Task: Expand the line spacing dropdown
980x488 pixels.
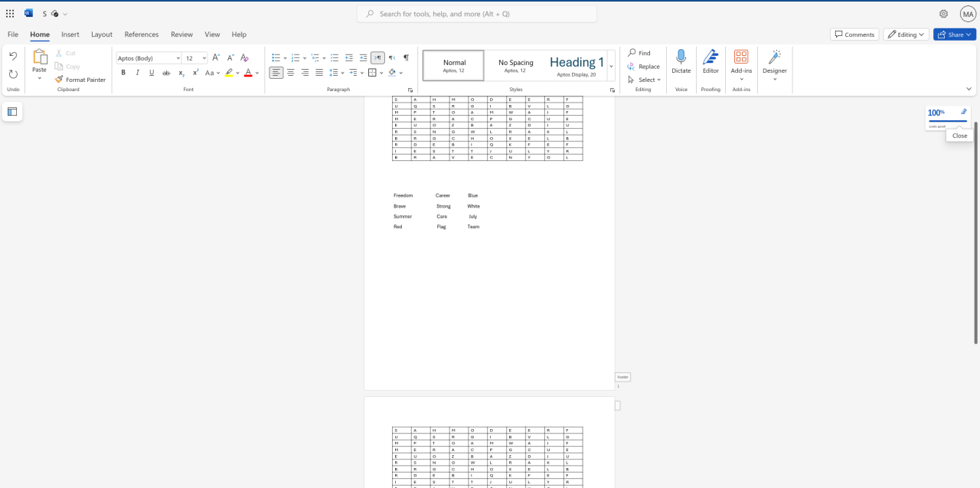Action: (343, 73)
